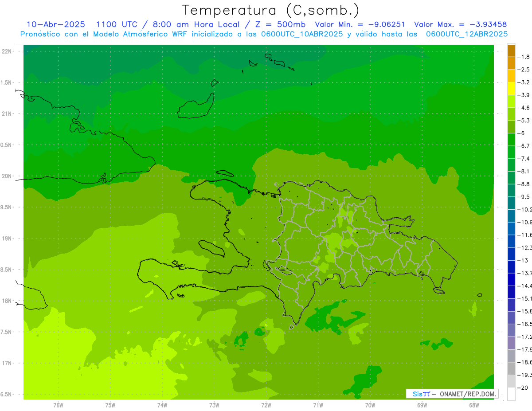
Task: Click the '1100 UTC' time text
Action: 117,24
